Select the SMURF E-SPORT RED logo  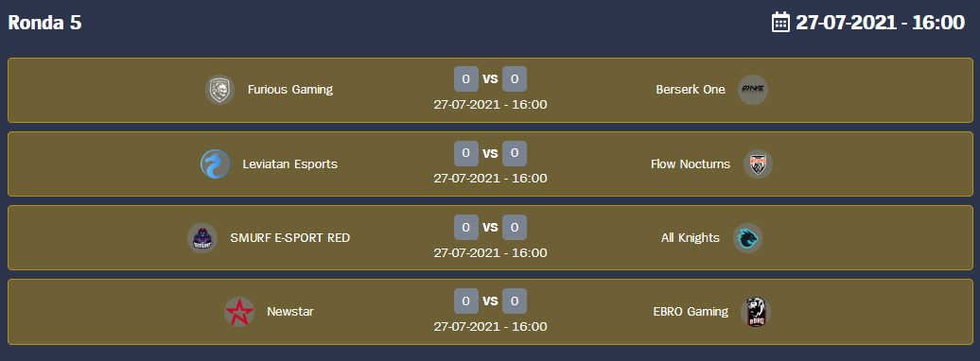coord(202,238)
